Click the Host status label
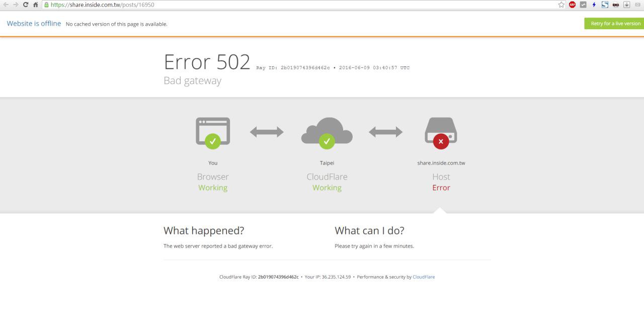Screen dimensions: 644x336 pyautogui.click(x=441, y=177)
